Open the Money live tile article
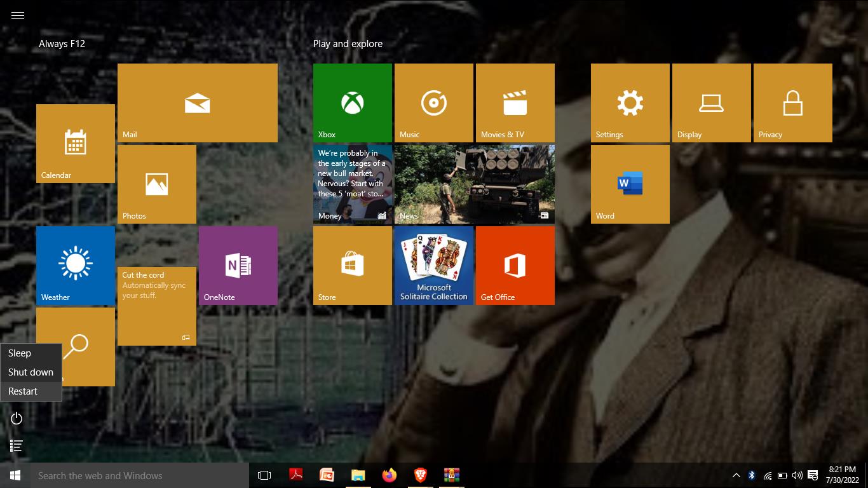868x488 pixels. [353, 184]
